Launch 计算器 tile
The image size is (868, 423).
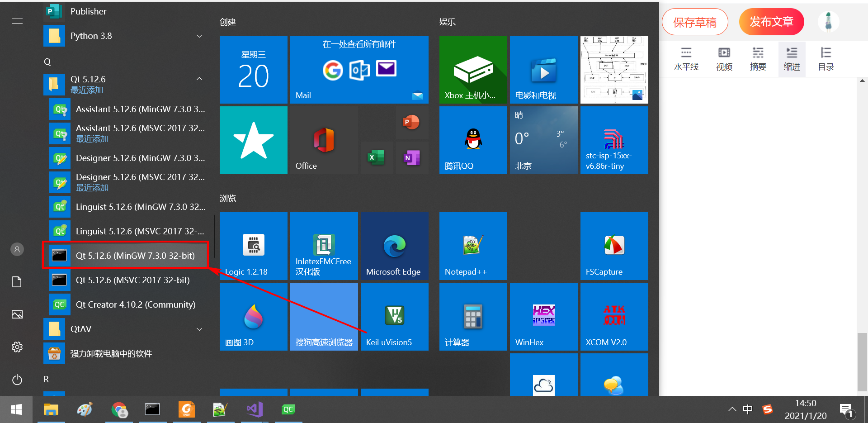point(473,317)
